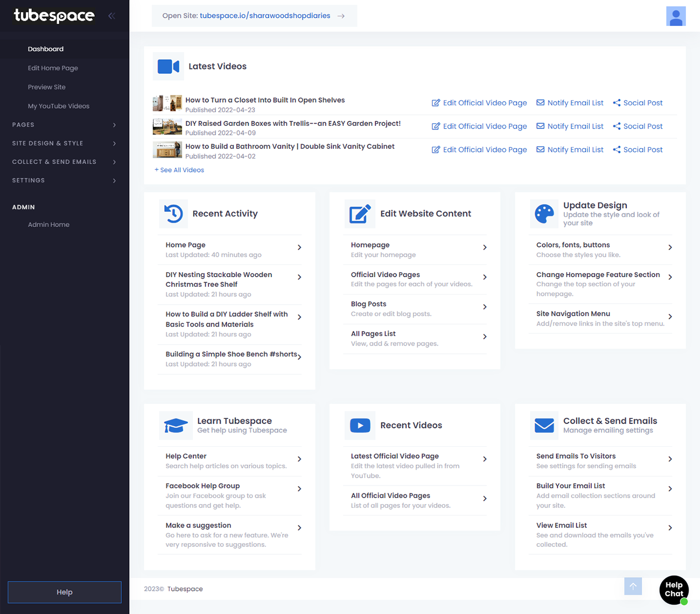Viewport: 700px width, 614px height.
Task: Notify Email List for Bathroom Vanity video
Action: (570, 149)
